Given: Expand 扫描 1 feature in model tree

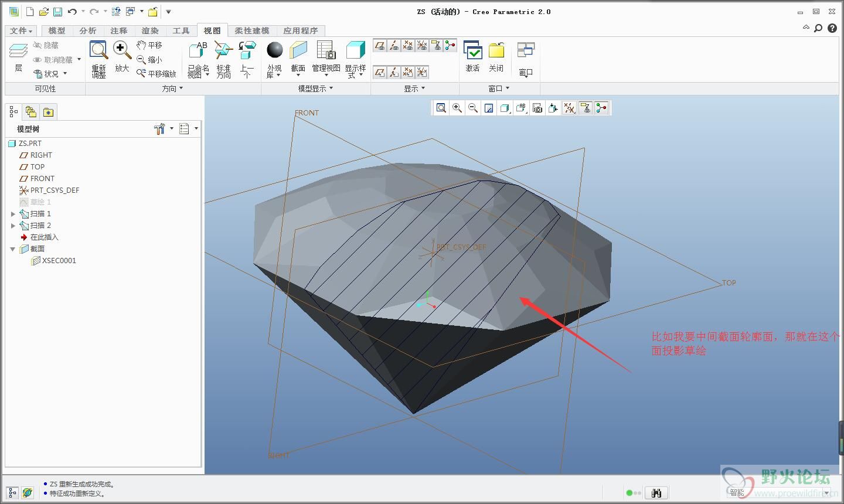Looking at the screenshot, I should (x=13, y=214).
